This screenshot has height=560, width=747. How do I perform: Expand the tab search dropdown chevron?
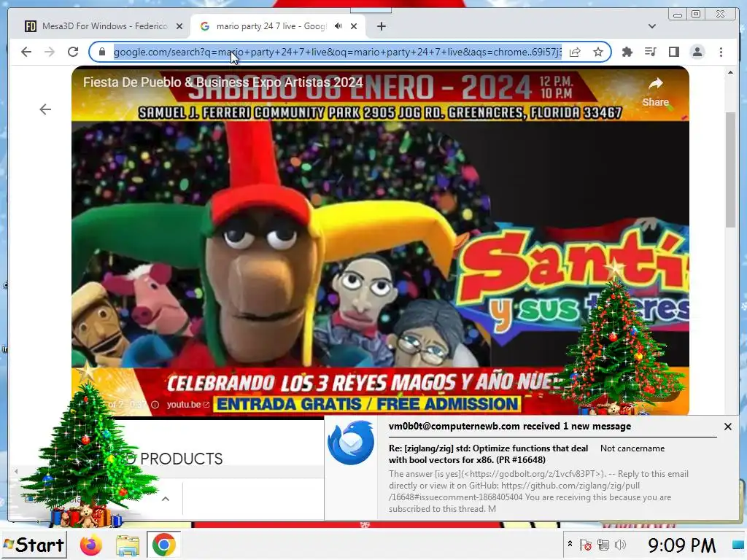coord(652,26)
